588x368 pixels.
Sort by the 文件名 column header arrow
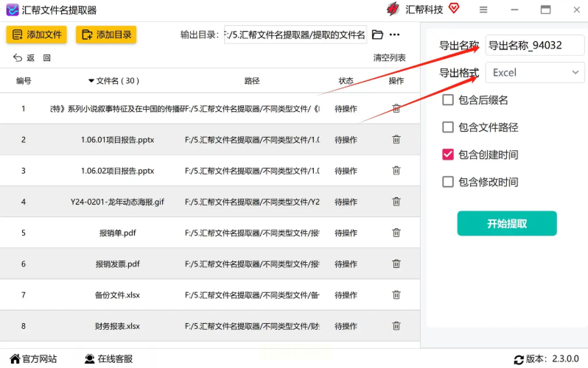point(91,81)
